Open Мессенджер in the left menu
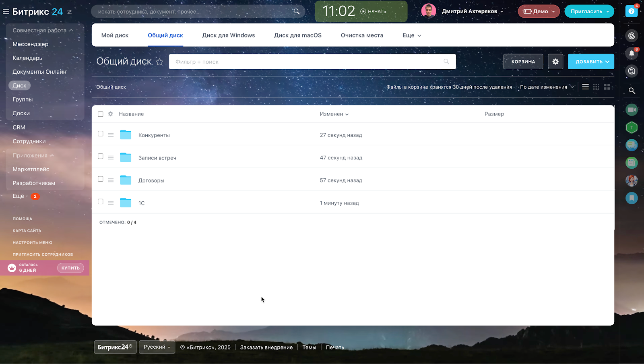 [31, 44]
